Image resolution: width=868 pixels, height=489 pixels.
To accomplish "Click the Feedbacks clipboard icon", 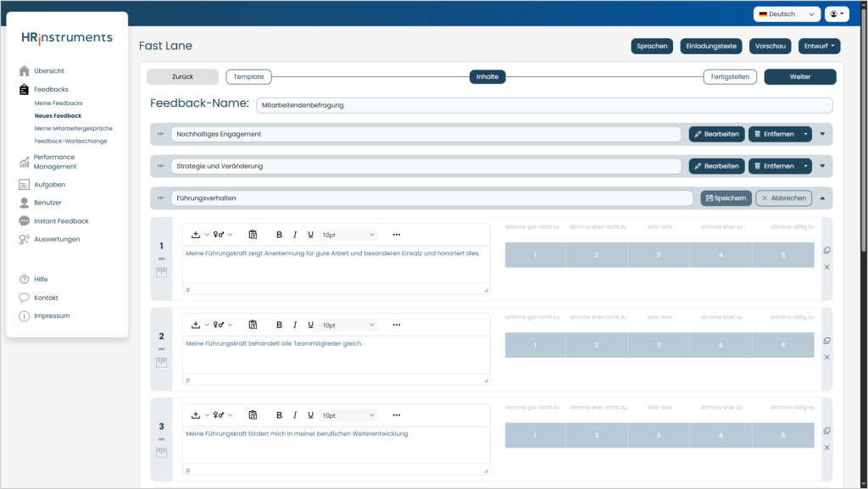I will 24,89.
